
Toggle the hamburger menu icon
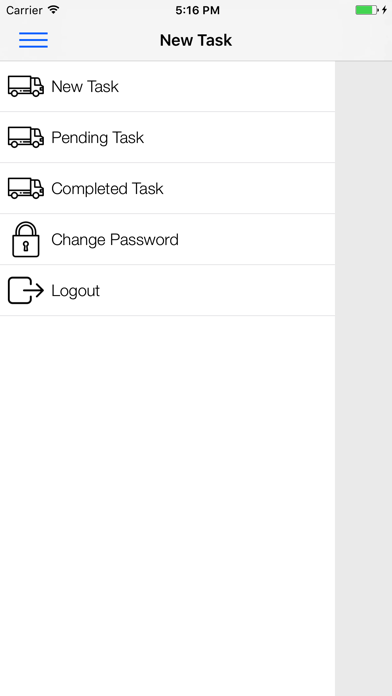33,40
